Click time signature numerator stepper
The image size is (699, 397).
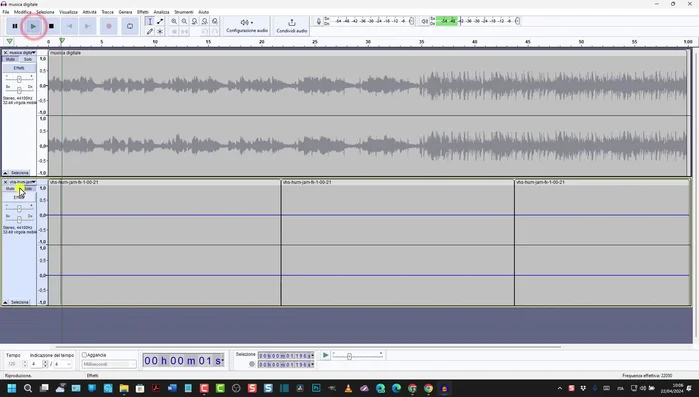(45, 364)
